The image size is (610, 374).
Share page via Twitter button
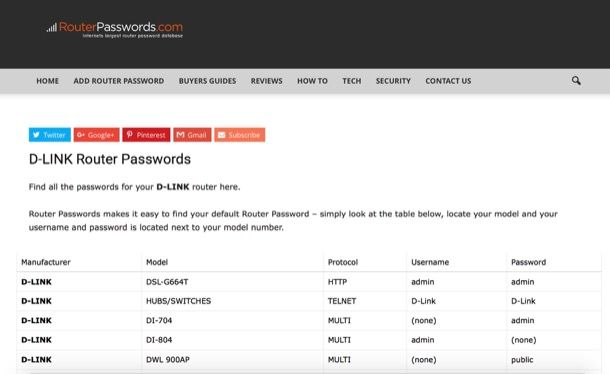pos(50,135)
